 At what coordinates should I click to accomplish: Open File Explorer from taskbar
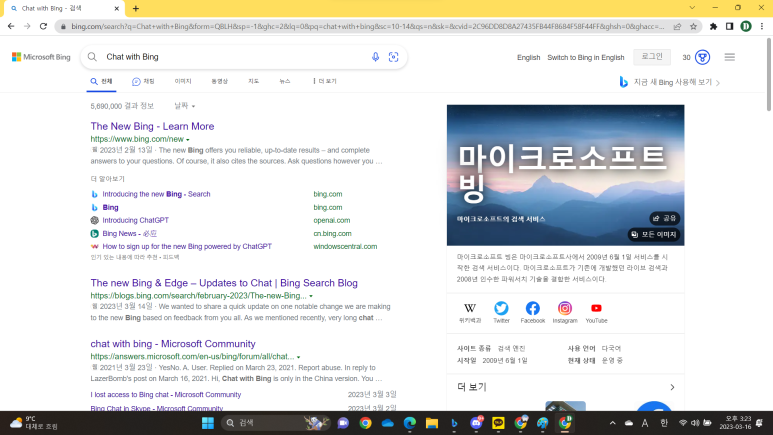tap(432, 423)
